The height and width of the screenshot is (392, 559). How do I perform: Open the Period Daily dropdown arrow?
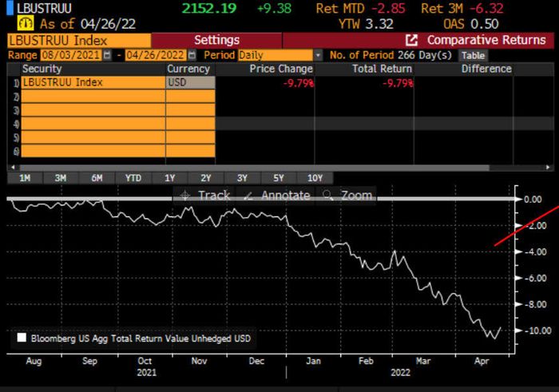[318, 55]
